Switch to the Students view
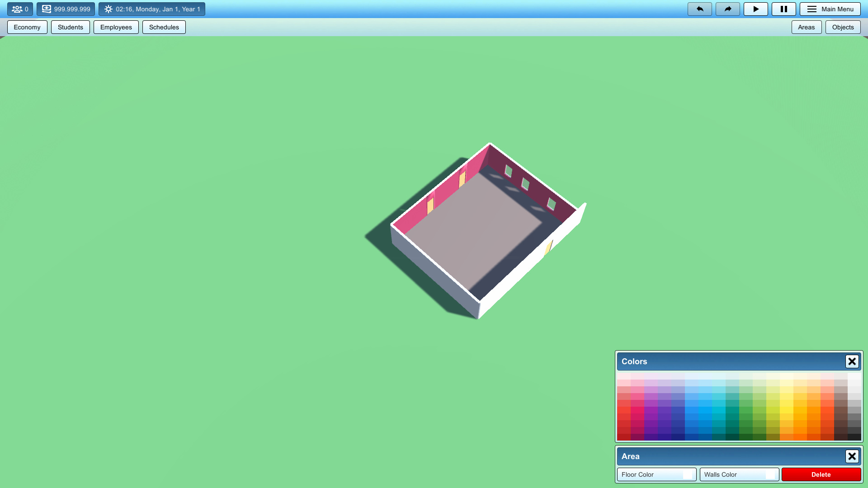Image resolution: width=868 pixels, height=488 pixels. coord(70,27)
